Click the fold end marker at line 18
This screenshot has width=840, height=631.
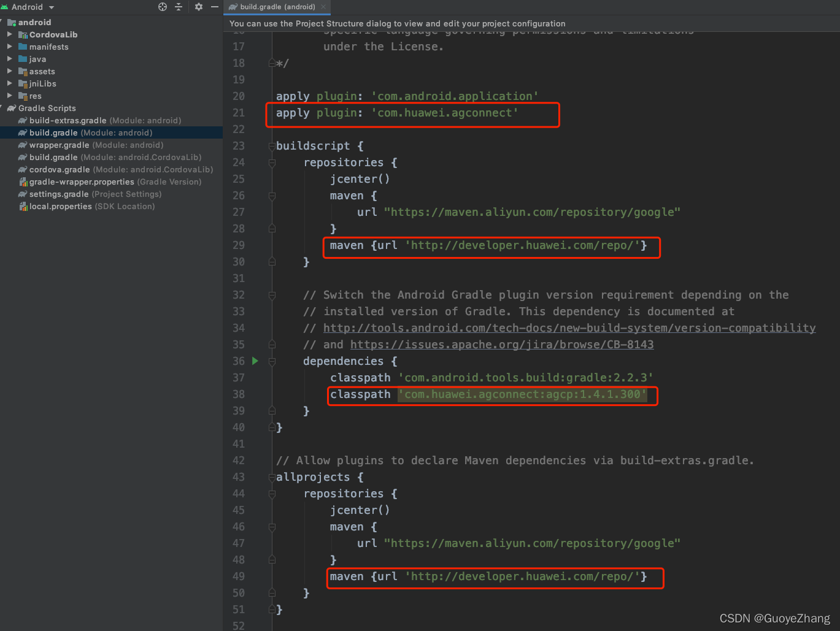pyautogui.click(x=272, y=63)
